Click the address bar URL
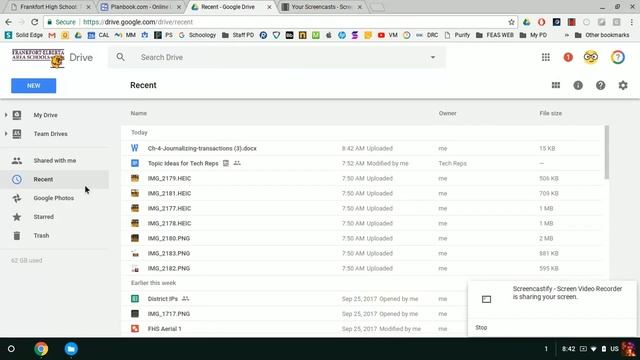The width and height of the screenshot is (640, 360). 138,22
